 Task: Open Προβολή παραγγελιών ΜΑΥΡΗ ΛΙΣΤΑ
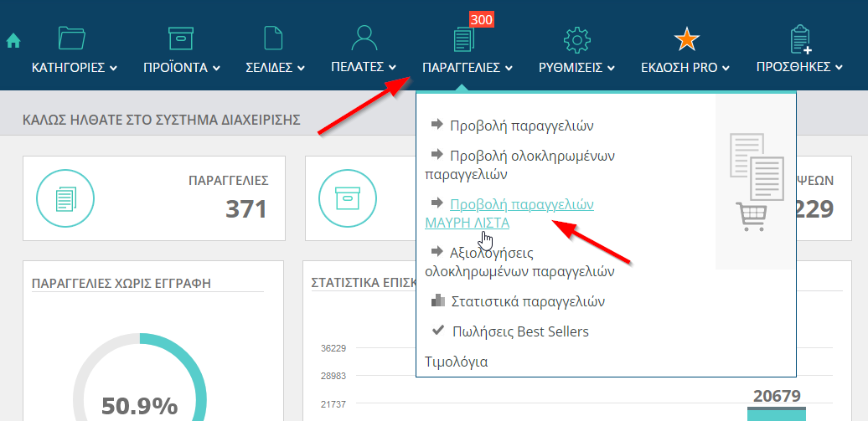coord(509,213)
